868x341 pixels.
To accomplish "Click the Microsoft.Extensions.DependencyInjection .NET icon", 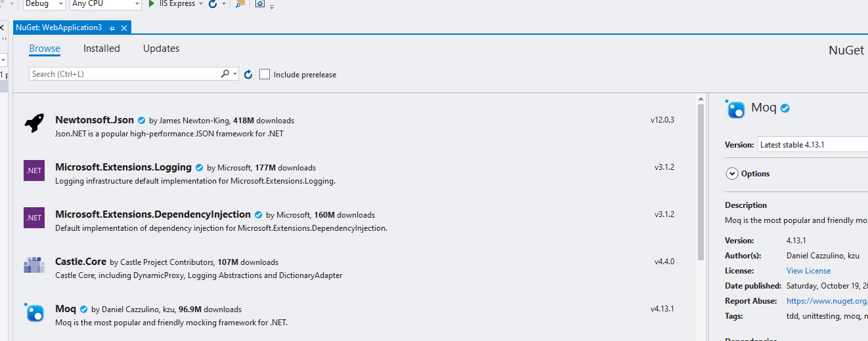I will [34, 218].
